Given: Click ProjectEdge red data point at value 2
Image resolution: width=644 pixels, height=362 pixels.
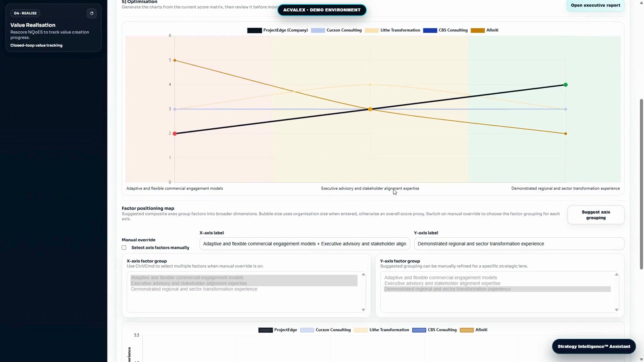Looking at the screenshot, I should (175, 134).
